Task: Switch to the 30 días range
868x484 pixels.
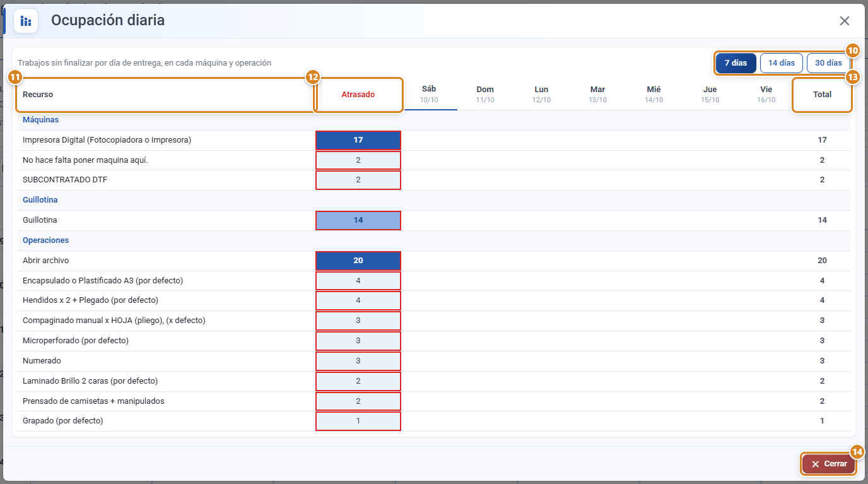Action: point(828,63)
